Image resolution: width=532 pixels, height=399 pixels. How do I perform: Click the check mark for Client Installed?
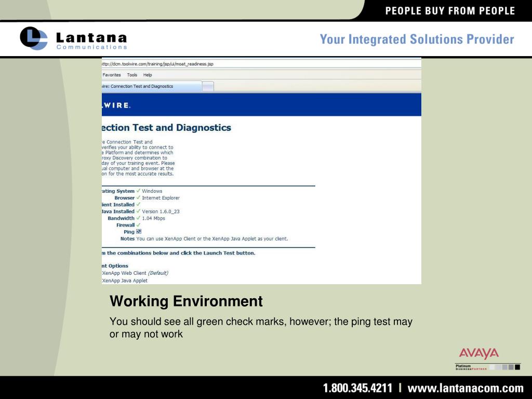(138, 204)
